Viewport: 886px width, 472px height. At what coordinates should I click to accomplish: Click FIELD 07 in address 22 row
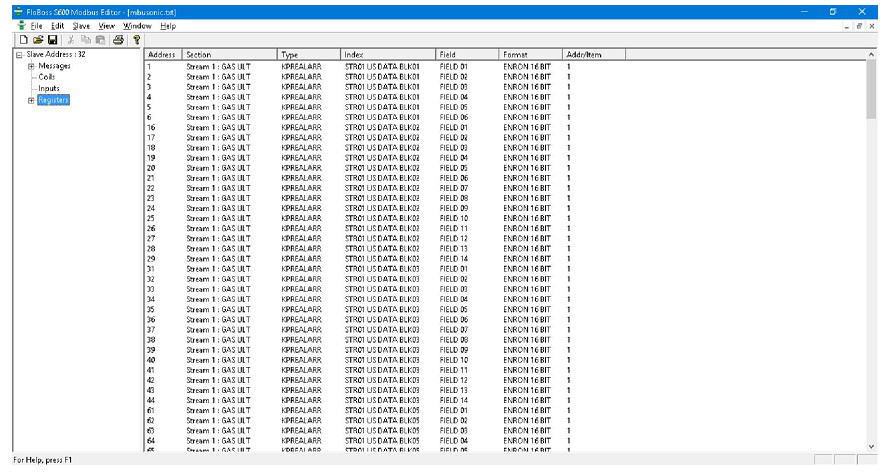453,188
